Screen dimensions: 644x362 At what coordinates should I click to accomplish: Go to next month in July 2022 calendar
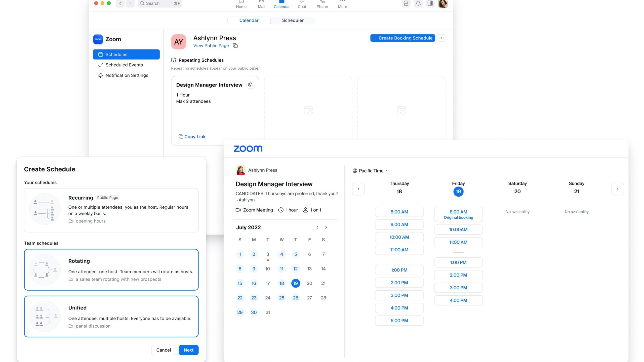(x=326, y=227)
